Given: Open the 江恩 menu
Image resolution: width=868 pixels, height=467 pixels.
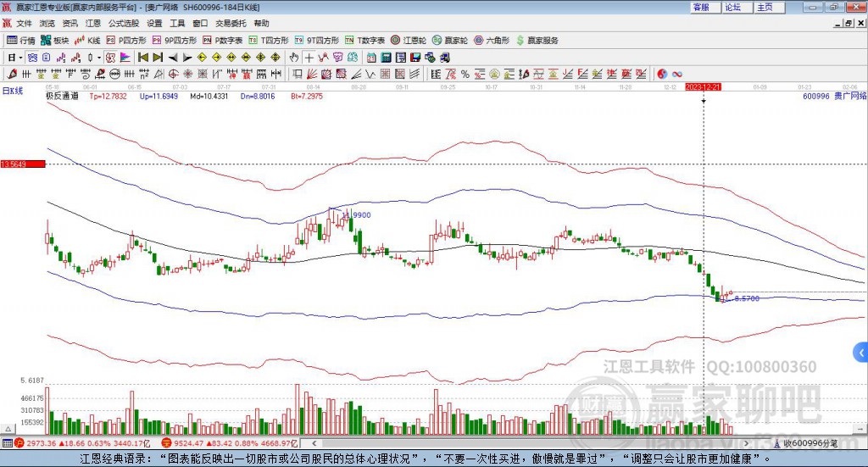Looking at the screenshot, I should coord(92,24).
